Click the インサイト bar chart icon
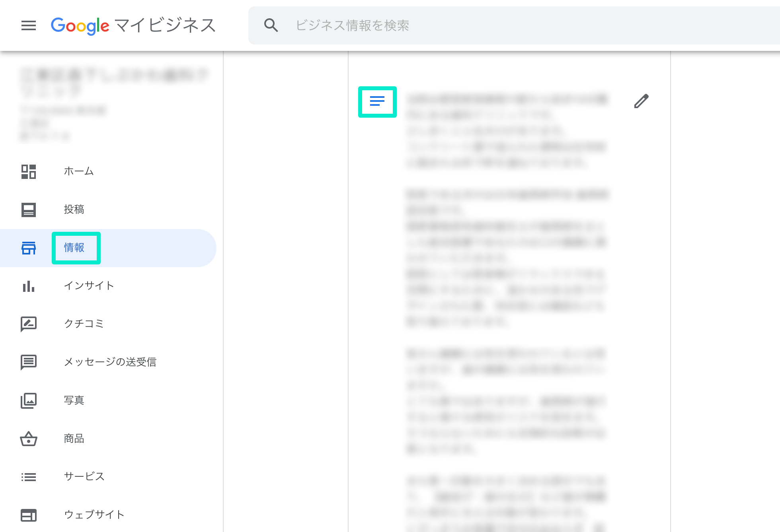Screen dimensions: 780x532 pos(29,286)
